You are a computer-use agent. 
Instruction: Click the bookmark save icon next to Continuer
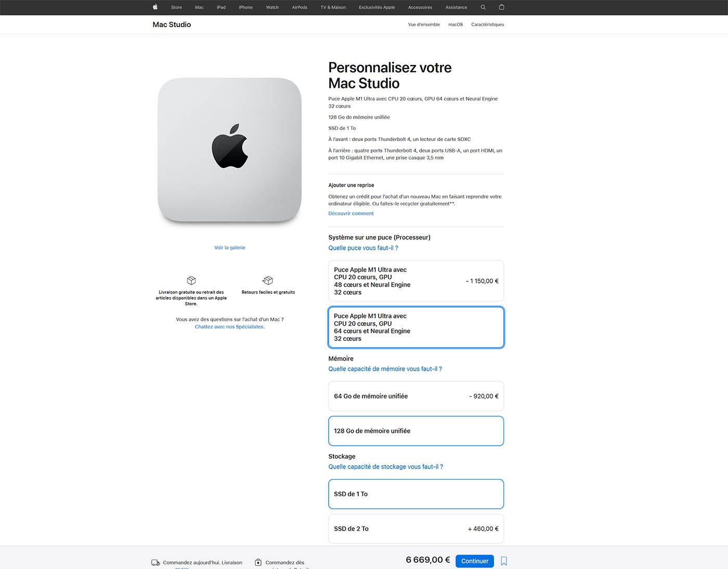pyautogui.click(x=504, y=561)
